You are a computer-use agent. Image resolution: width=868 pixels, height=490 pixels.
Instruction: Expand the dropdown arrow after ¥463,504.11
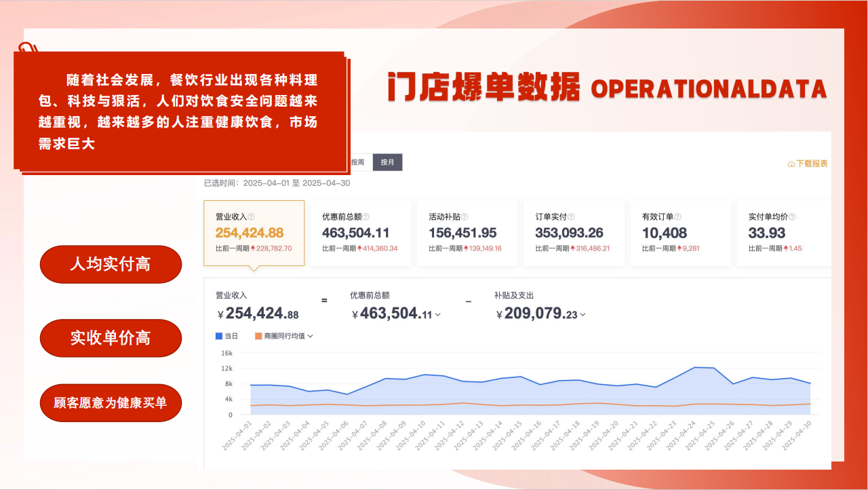point(438,314)
